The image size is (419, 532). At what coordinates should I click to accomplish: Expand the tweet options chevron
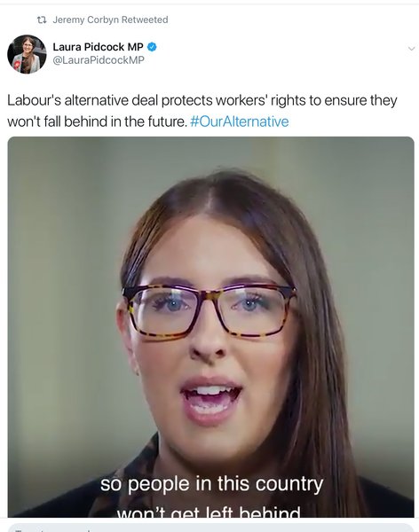(x=412, y=49)
